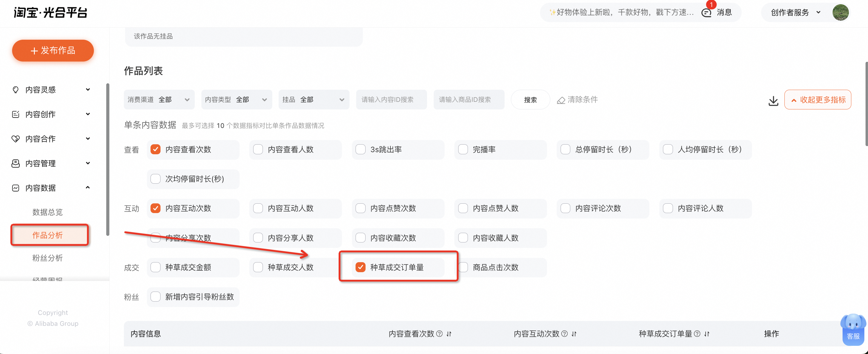Tick the 完播率 checkbox
Image resolution: width=868 pixels, height=354 pixels.
(463, 149)
